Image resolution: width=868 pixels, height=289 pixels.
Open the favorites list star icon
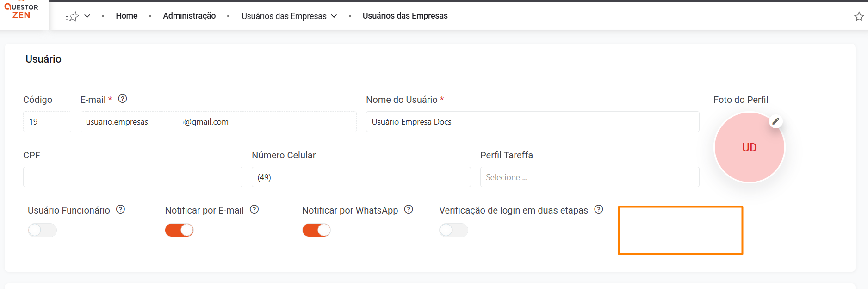72,16
